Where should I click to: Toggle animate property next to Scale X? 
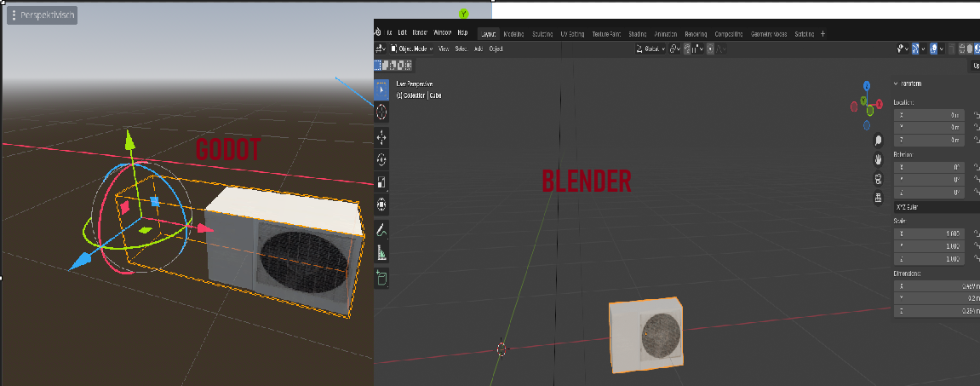coord(977,233)
